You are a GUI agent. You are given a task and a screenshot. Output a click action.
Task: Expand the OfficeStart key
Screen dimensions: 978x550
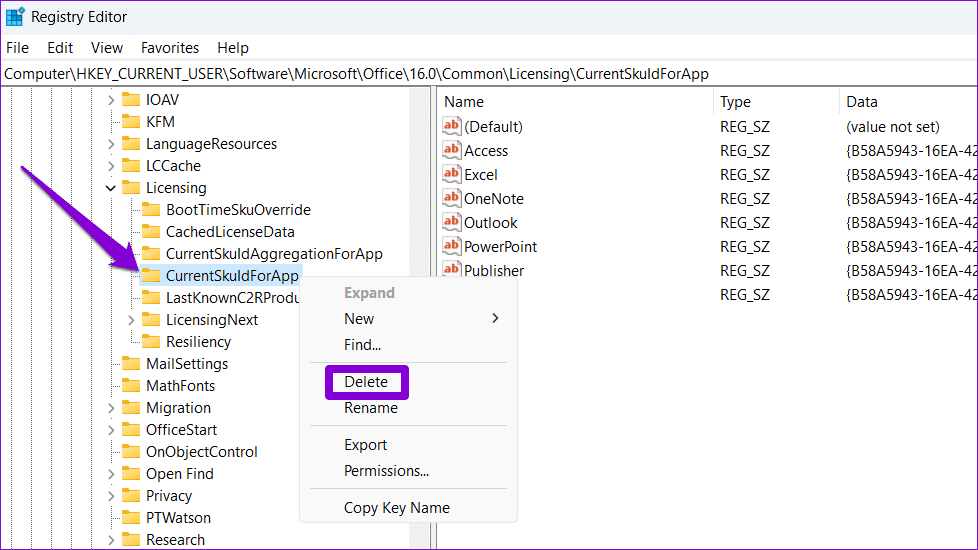click(111, 430)
